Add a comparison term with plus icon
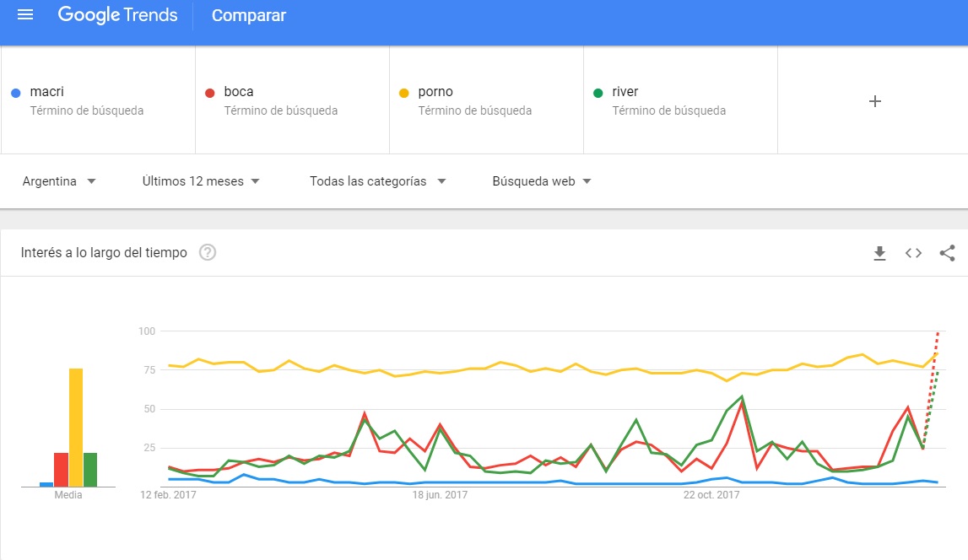The image size is (968, 560). coord(875,101)
